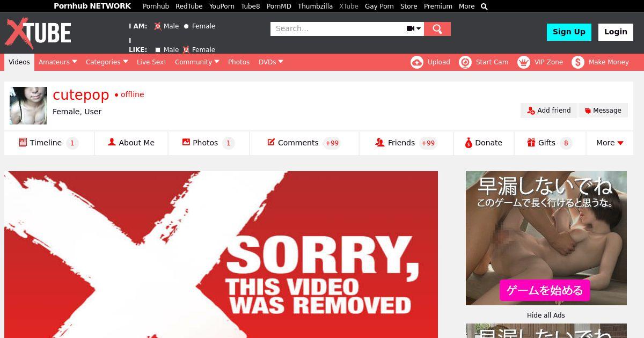The height and width of the screenshot is (338, 644).
Task: Click the Add friend button
Action: 549,111
